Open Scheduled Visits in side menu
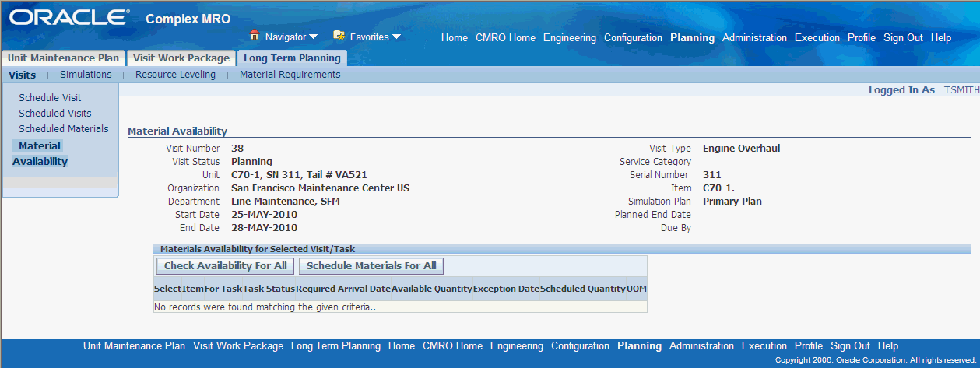Viewport: 980px width, 368px height. tap(55, 114)
